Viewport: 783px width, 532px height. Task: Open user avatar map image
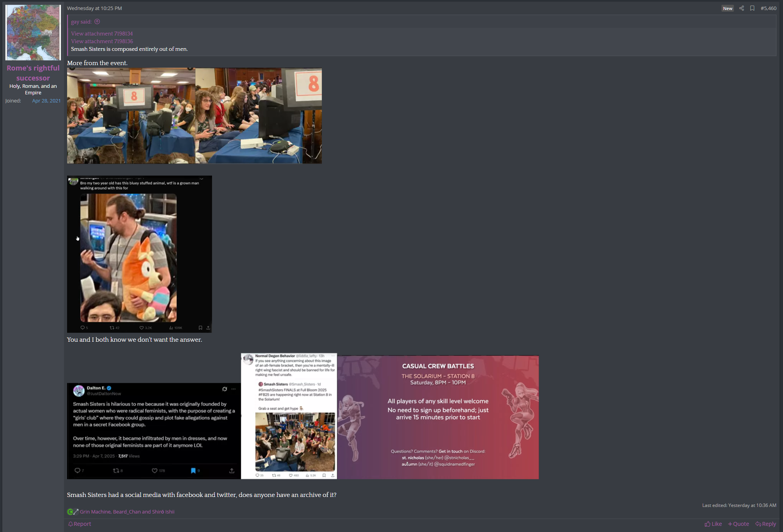(x=33, y=32)
